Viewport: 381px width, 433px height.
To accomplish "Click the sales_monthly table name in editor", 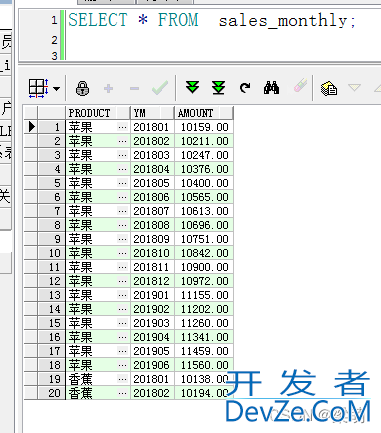I will click(x=283, y=21).
